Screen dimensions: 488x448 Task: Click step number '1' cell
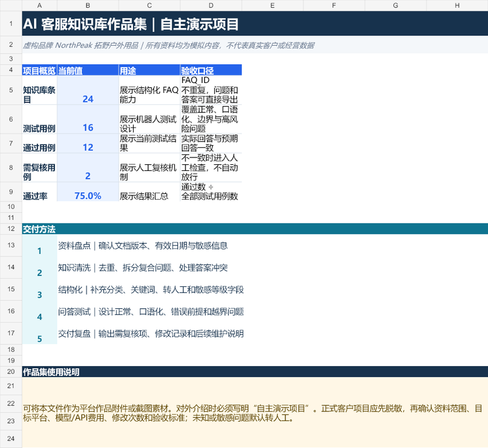point(40,245)
